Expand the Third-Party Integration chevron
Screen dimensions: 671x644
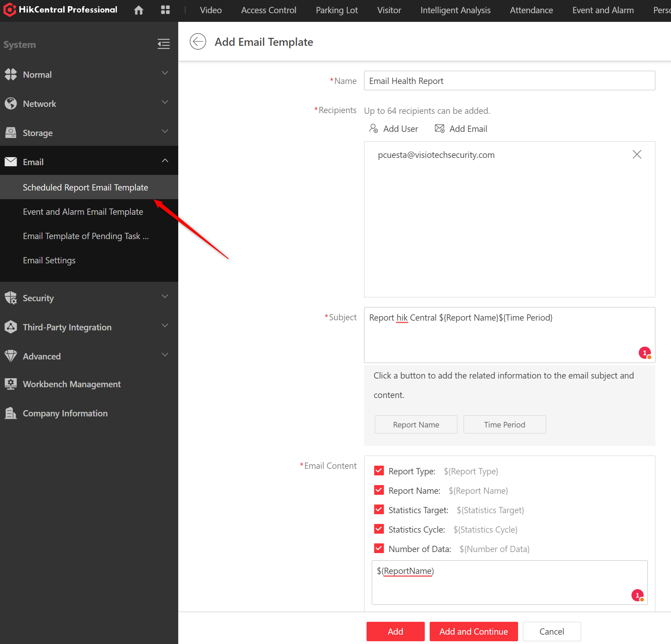(165, 325)
